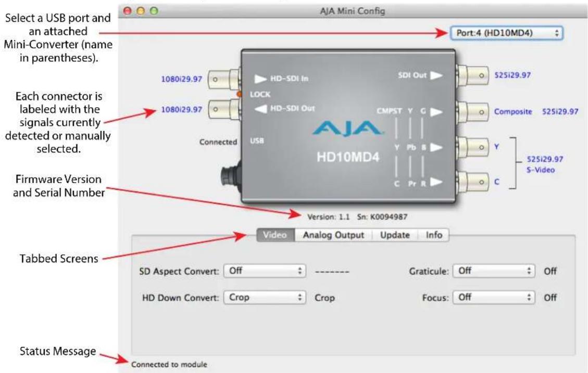Click the 1080i29.97 label beside HD-SDI Out

pos(181,109)
